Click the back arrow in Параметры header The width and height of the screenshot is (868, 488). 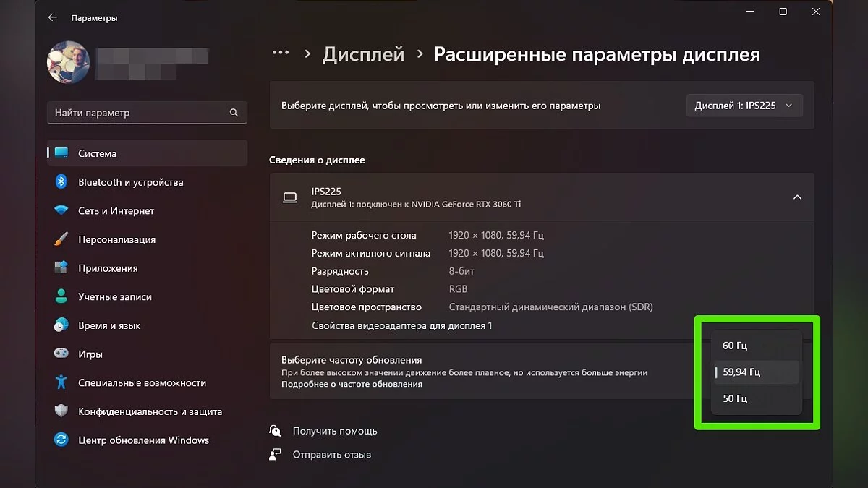coord(52,17)
